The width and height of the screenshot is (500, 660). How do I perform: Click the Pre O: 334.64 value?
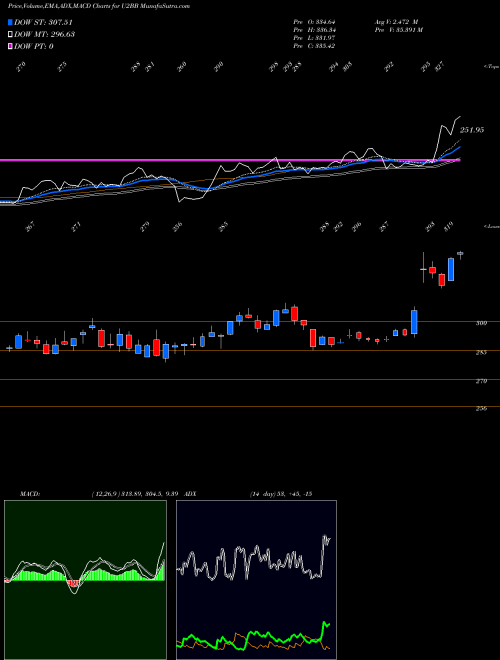314,22
